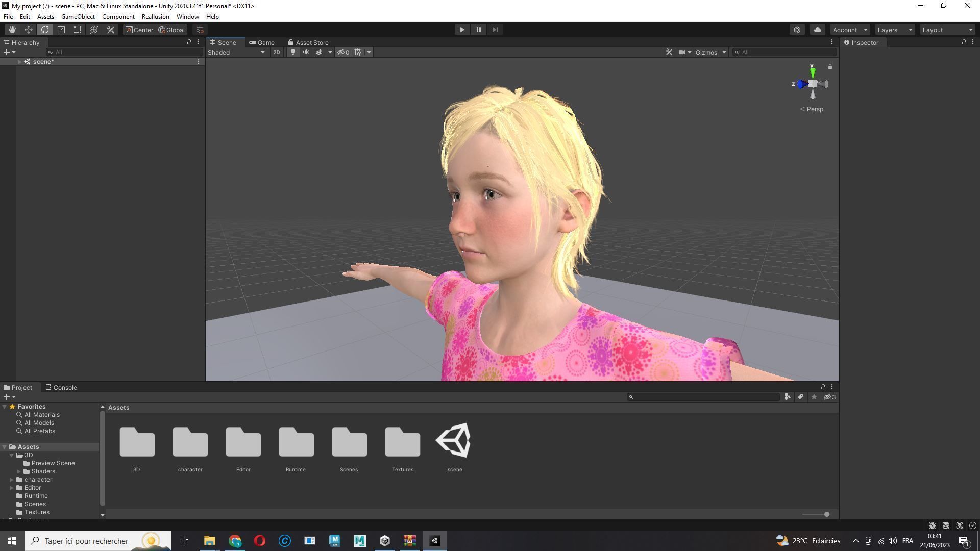Viewport: 980px width, 551px height.
Task: Expand the scene* hierarchy item
Action: pos(19,62)
